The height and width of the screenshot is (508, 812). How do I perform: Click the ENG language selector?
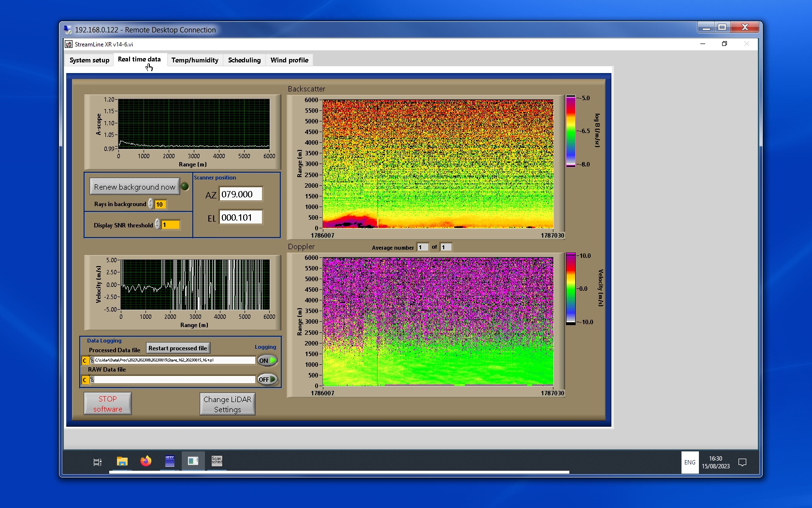pyautogui.click(x=690, y=463)
